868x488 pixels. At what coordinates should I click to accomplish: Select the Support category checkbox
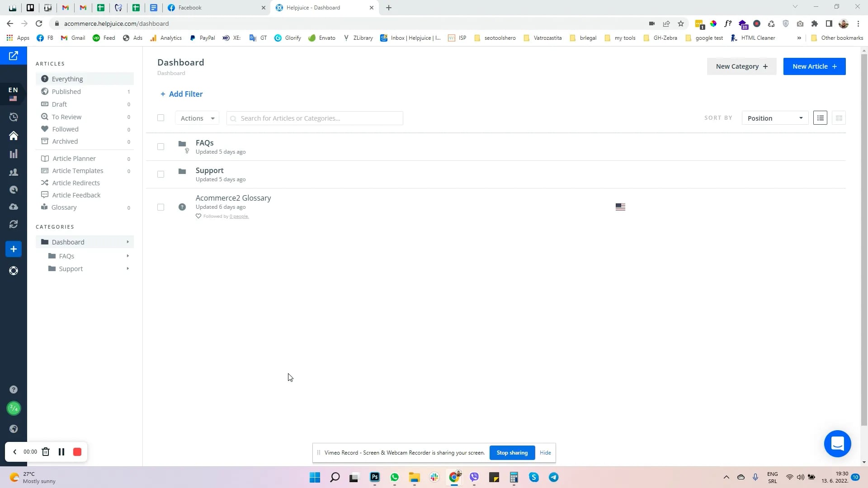pos(160,174)
